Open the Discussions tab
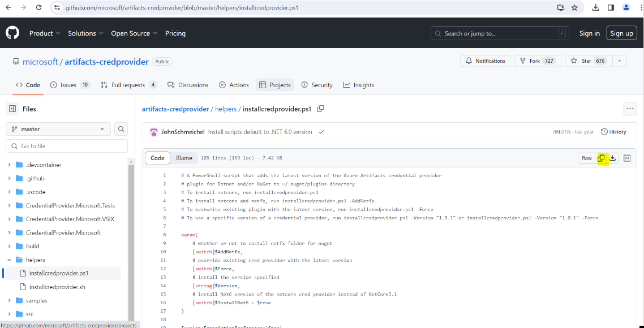The image size is (644, 328). tap(188, 85)
